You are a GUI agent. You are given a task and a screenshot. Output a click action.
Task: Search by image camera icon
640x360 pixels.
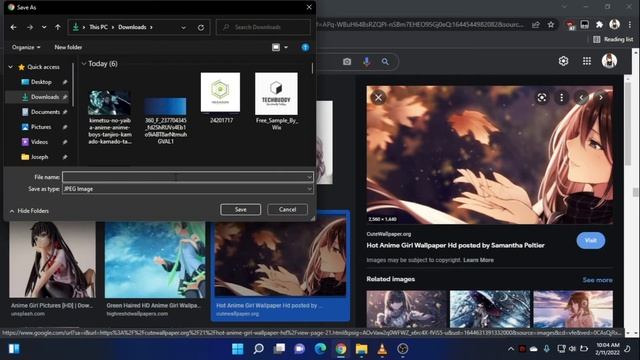[x=347, y=62]
